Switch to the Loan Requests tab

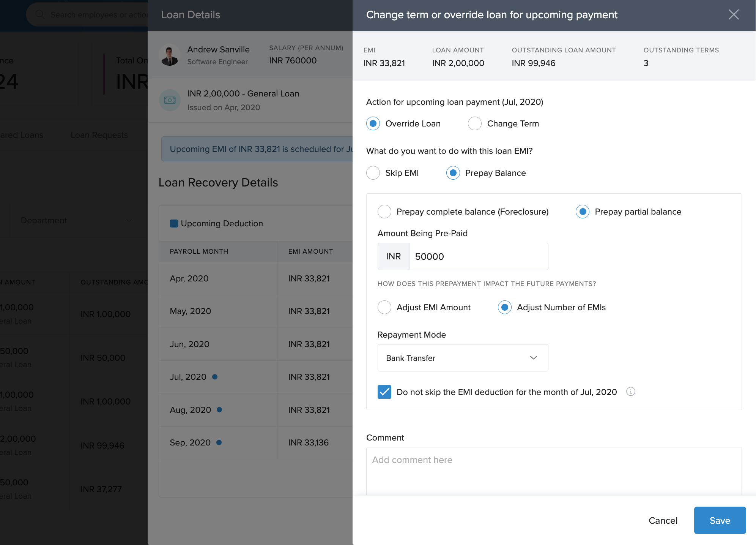coord(99,135)
